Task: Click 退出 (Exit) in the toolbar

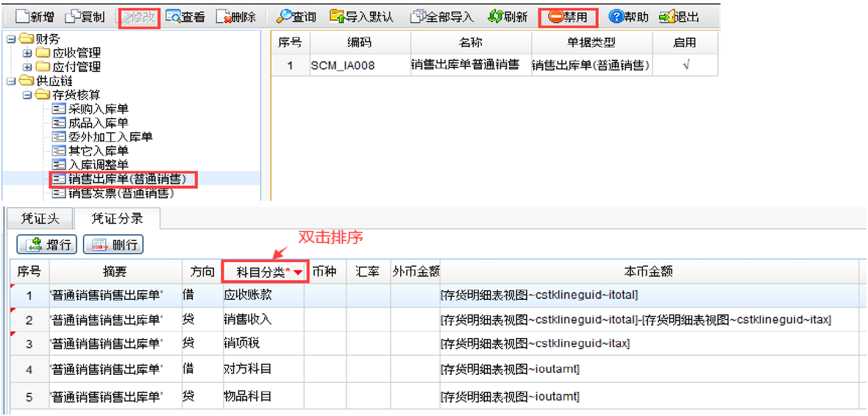Action: click(x=679, y=17)
